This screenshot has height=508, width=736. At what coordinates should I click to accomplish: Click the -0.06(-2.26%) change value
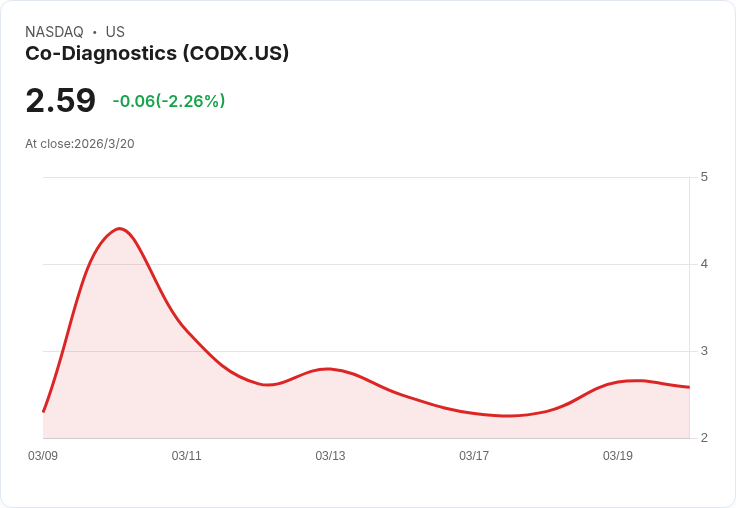click(x=169, y=100)
